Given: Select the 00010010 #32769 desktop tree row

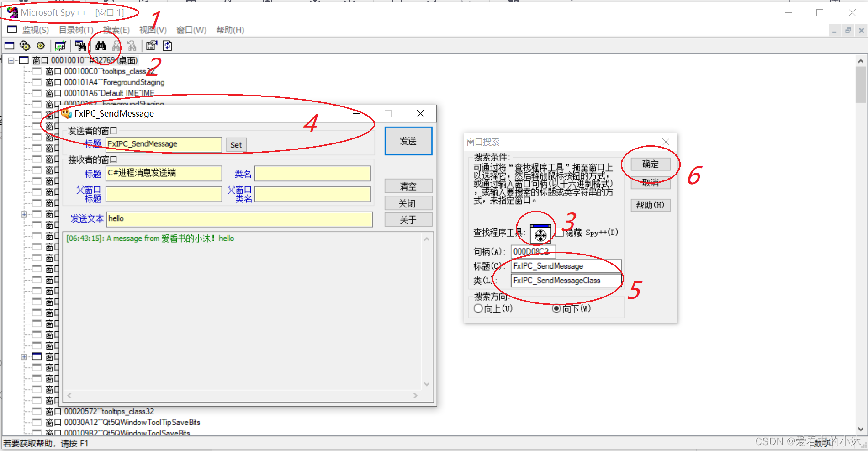Looking at the screenshot, I should [85, 60].
